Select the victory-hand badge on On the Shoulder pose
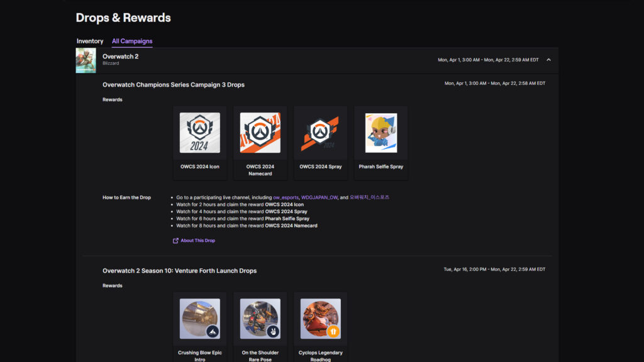The height and width of the screenshot is (362, 644). 273,332
